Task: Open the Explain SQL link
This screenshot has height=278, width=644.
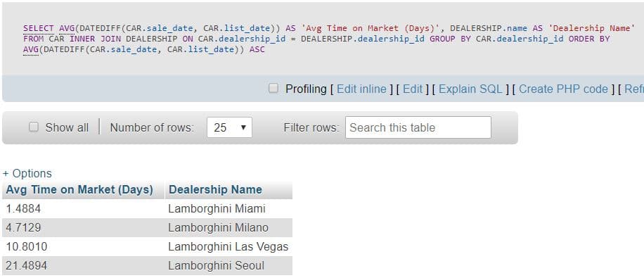Action: pyautogui.click(x=470, y=89)
